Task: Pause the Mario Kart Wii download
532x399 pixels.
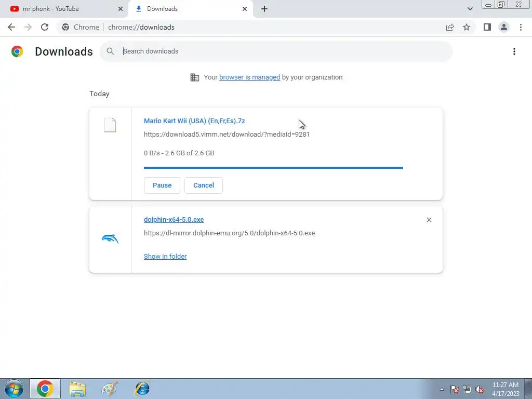Action: (x=162, y=185)
